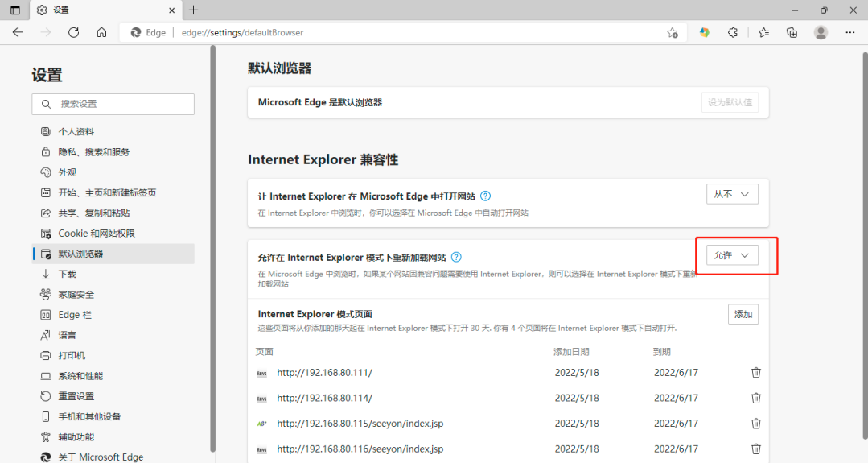Open 语言 settings
Viewport: 868px width, 463px height.
113,335
